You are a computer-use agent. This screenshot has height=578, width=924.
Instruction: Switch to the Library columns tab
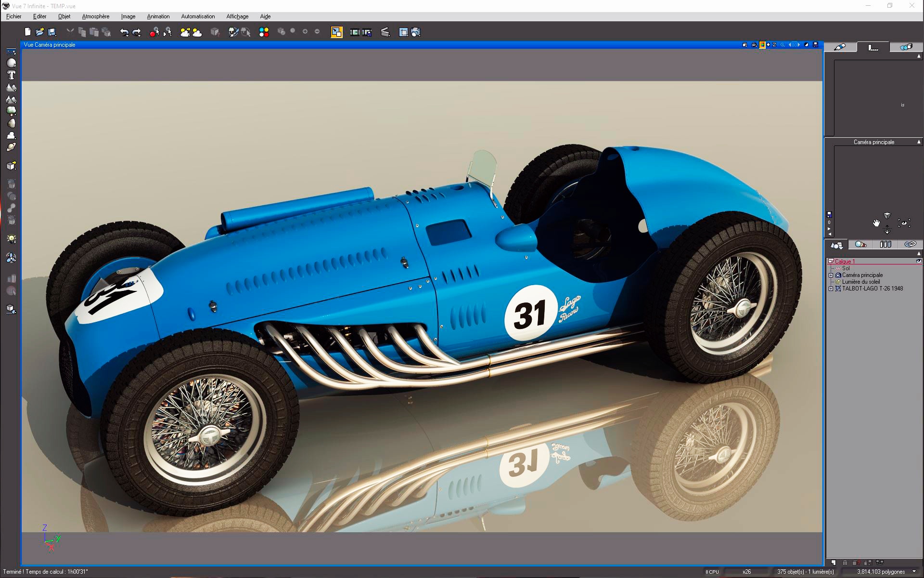pos(885,245)
